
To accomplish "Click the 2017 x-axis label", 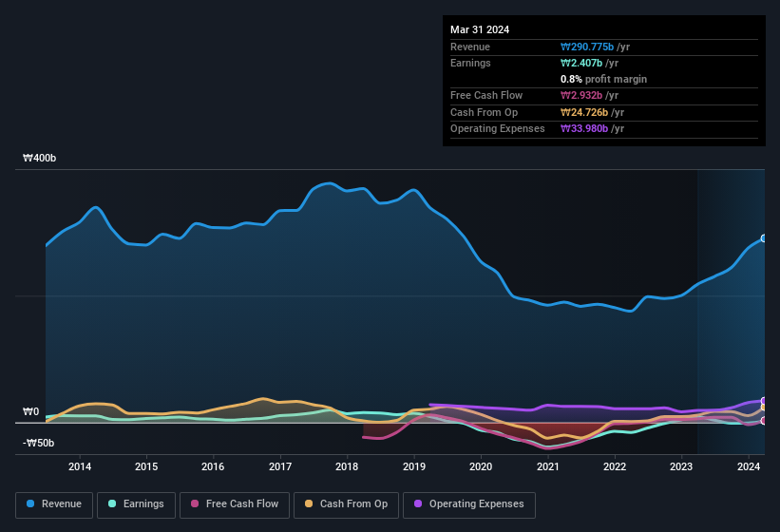I will tap(280, 466).
